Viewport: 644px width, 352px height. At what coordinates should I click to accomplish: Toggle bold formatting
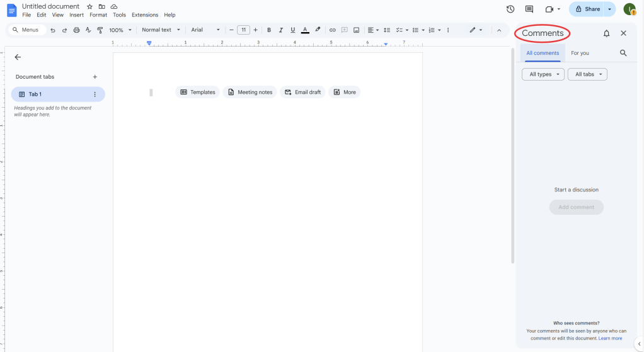tap(269, 30)
